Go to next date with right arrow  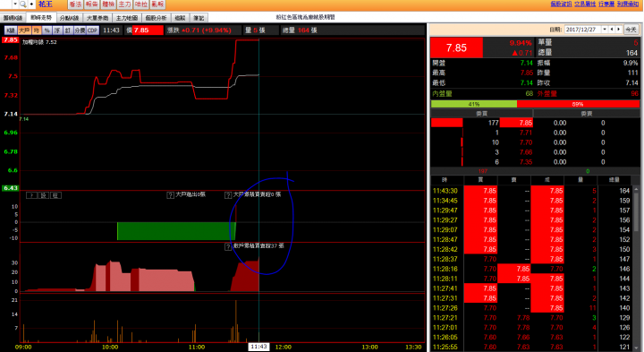(619, 30)
